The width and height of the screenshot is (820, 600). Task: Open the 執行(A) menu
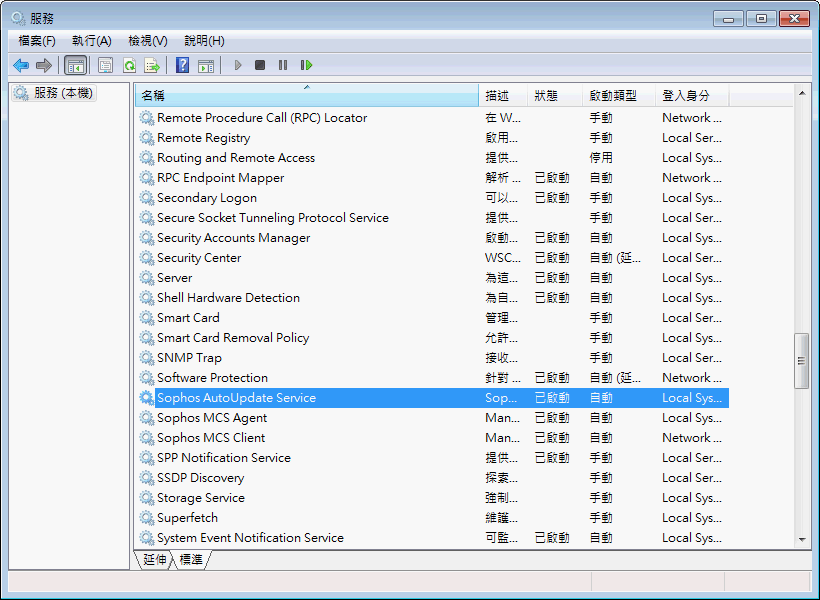click(x=92, y=41)
